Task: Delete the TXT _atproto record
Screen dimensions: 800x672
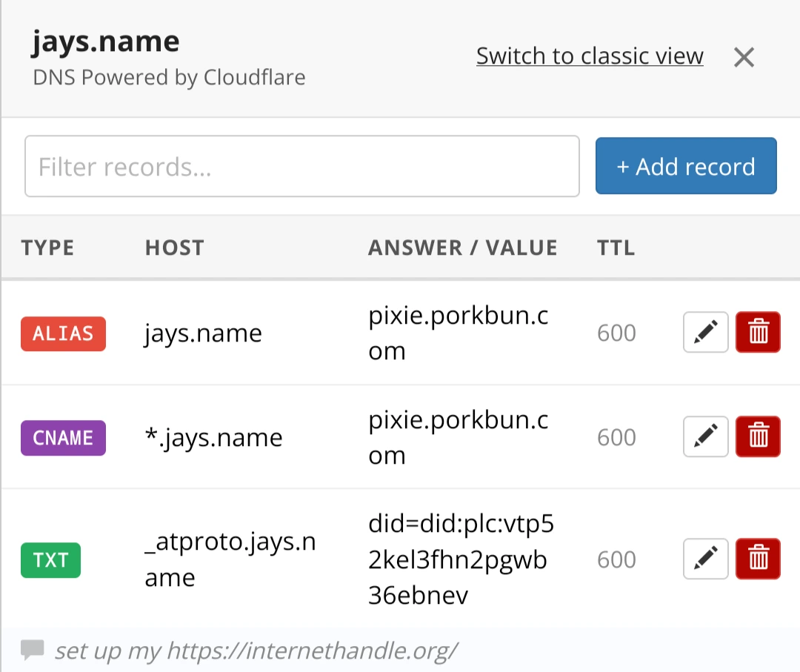Action: click(x=758, y=559)
